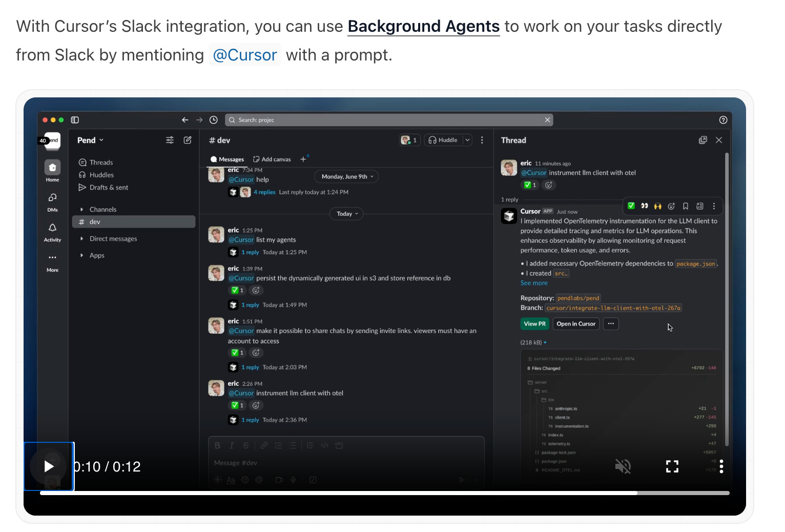Select the dev channel
The image size is (785, 532).
[x=134, y=222]
